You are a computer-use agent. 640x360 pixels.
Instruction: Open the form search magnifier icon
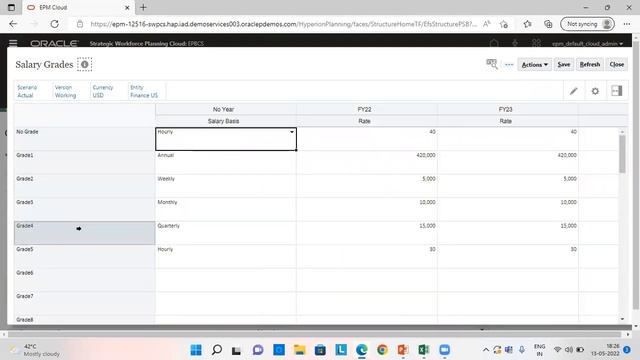click(492, 64)
